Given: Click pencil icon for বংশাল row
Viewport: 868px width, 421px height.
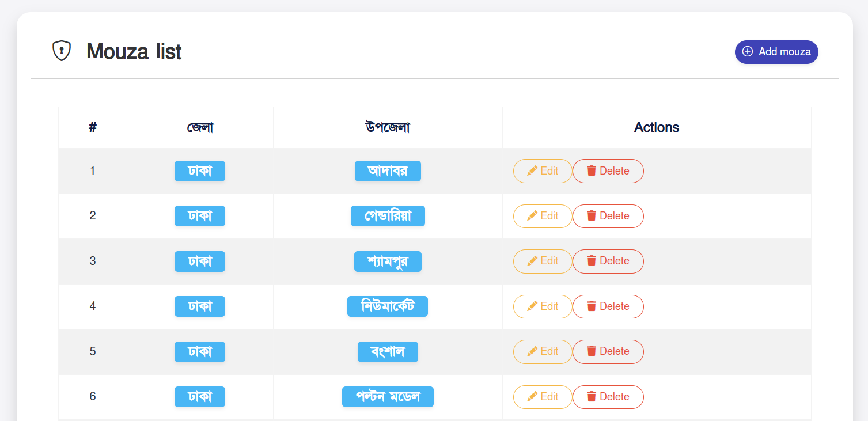Looking at the screenshot, I should click(x=532, y=351).
